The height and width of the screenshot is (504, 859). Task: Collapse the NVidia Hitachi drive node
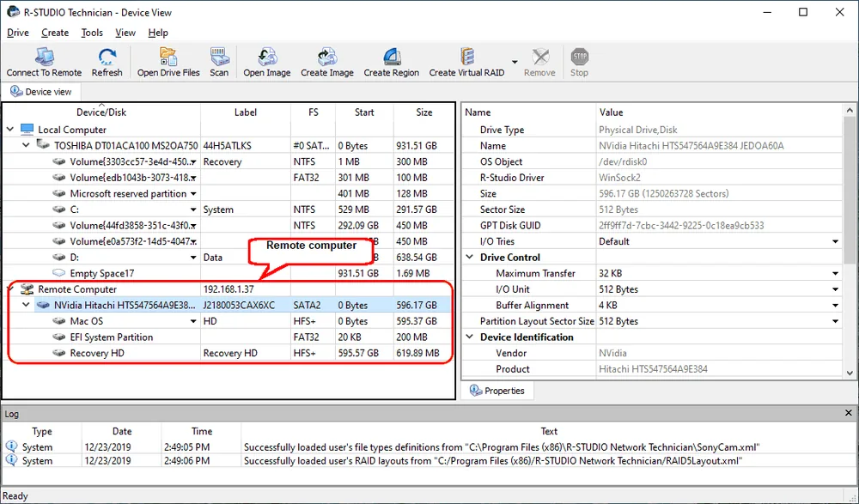point(26,305)
